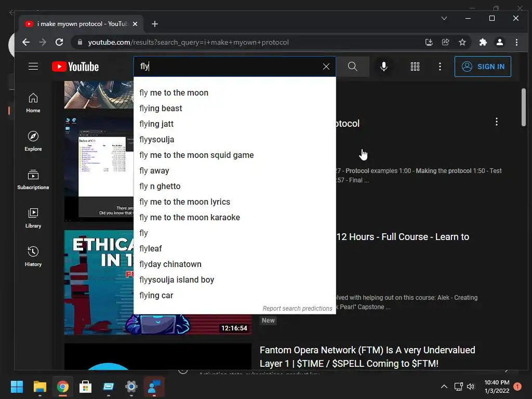
Task: Select 'fly me to the moon karaoke'
Action: [x=235, y=218]
